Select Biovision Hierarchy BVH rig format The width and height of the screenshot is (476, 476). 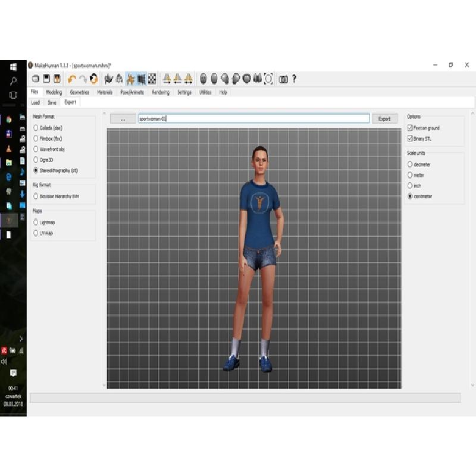click(56, 196)
